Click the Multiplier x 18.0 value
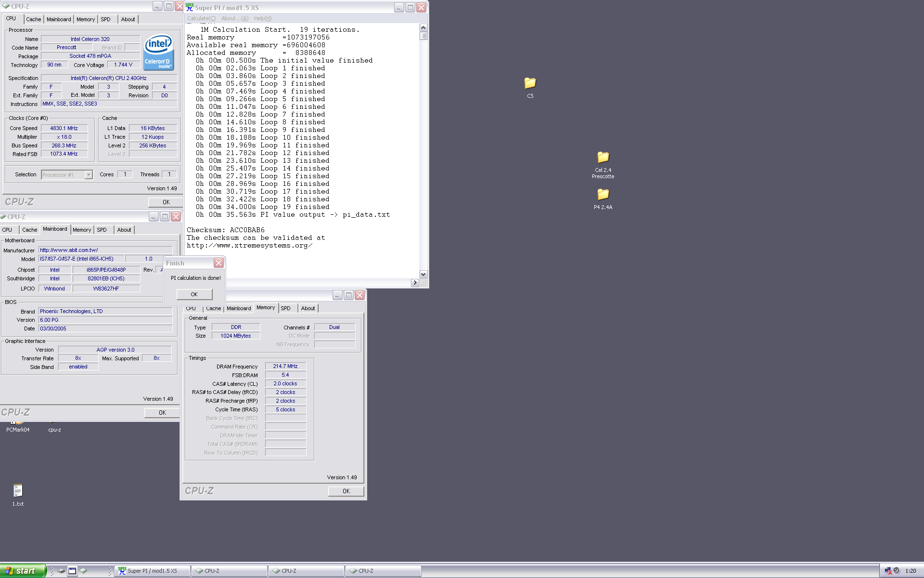This screenshot has height=578, width=924. pos(64,137)
